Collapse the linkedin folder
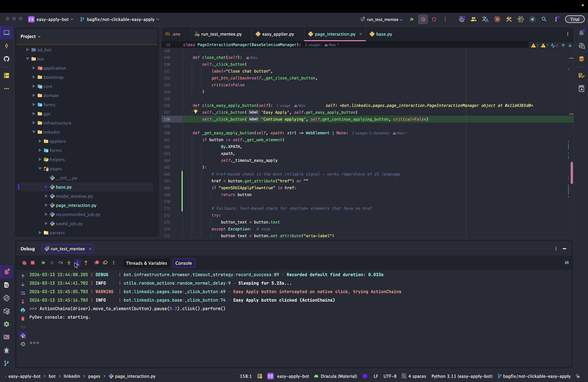 tap(34, 132)
